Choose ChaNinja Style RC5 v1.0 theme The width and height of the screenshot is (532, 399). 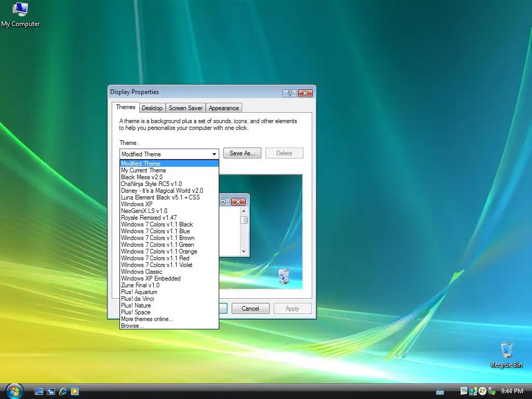169,184
